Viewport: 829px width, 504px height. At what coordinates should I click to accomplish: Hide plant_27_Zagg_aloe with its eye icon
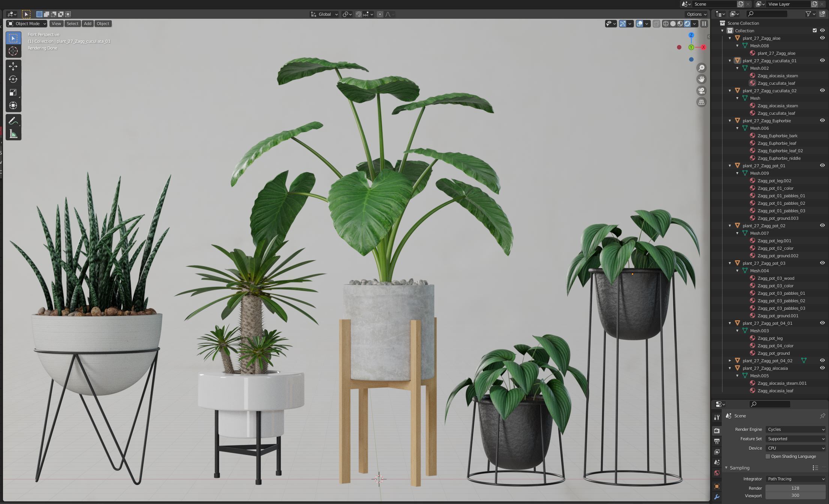click(822, 38)
